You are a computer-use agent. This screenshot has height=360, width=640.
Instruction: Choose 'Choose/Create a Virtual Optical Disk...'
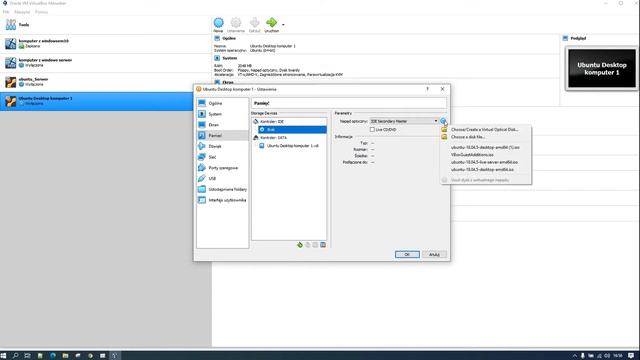pyautogui.click(x=484, y=129)
